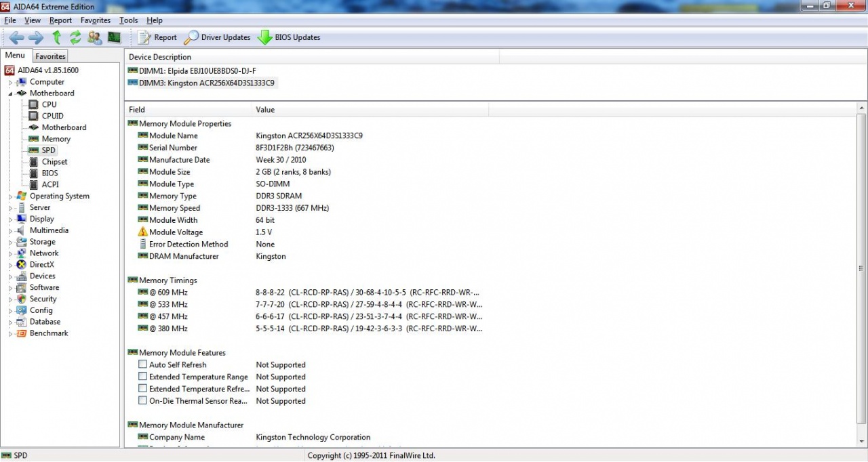
Task: Select DIMM1: Elpida EBJ10UE8BDS0-DJ-F device
Action: point(192,70)
